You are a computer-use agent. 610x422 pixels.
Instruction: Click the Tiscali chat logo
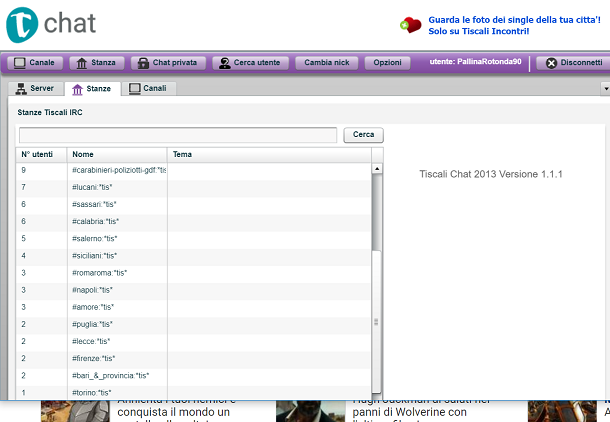click(51, 25)
